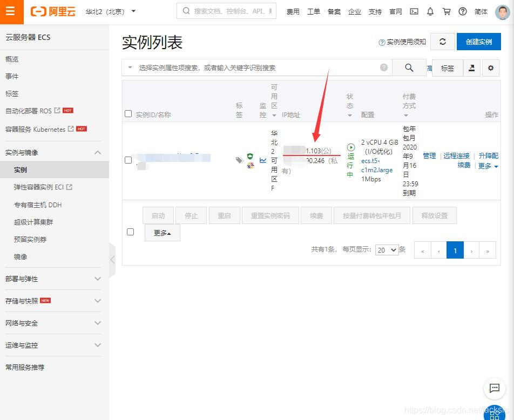Export the instance list via download icon

471,68
